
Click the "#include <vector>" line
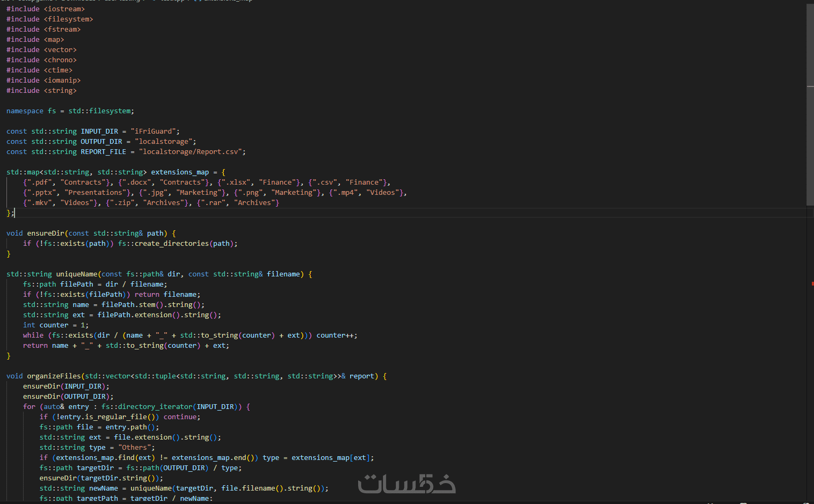pos(41,50)
